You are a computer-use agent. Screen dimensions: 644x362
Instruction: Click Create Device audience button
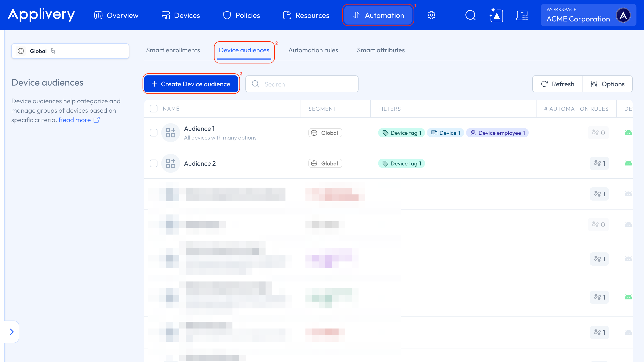[x=191, y=84]
